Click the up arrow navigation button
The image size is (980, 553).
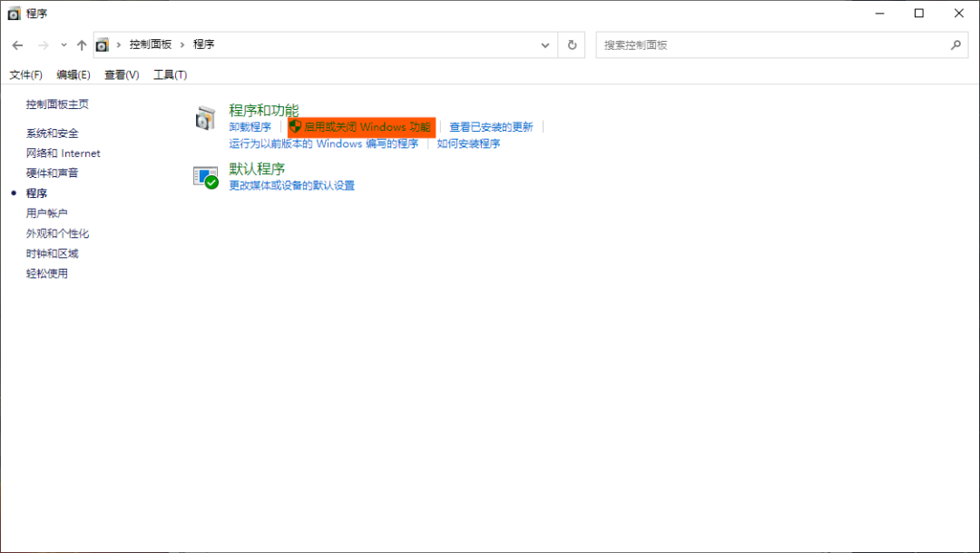tap(82, 44)
